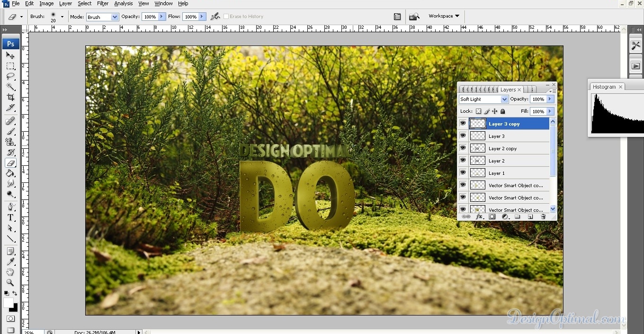Hide the Layer 3 copy layer
Viewport: 644px width, 334px height.
pos(463,124)
